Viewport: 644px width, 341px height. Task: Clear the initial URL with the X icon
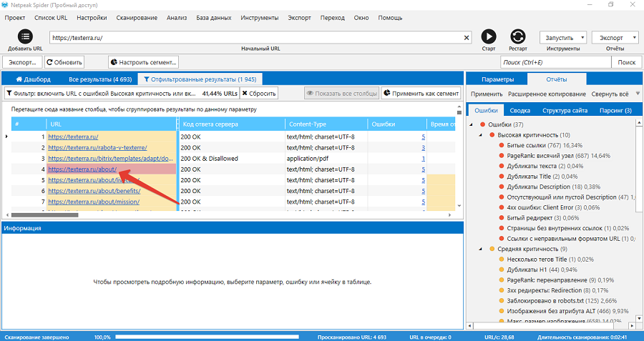pos(466,38)
